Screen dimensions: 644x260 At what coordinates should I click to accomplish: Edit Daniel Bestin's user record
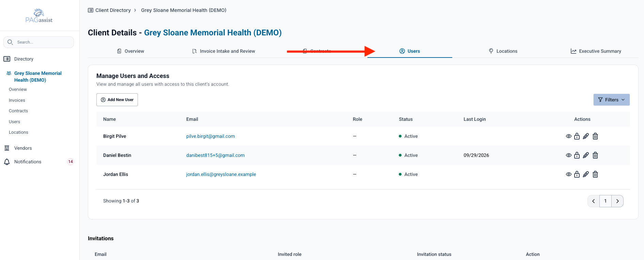[586, 155]
